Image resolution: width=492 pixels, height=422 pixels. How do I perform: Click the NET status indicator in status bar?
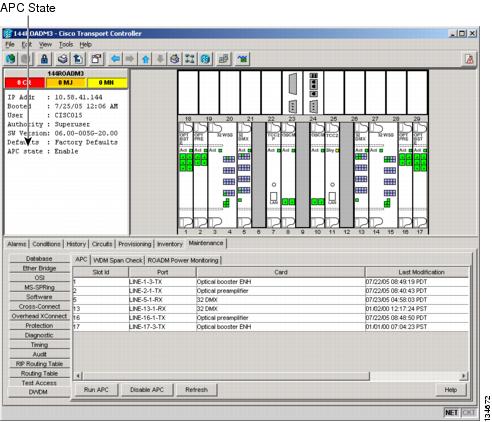451,413
